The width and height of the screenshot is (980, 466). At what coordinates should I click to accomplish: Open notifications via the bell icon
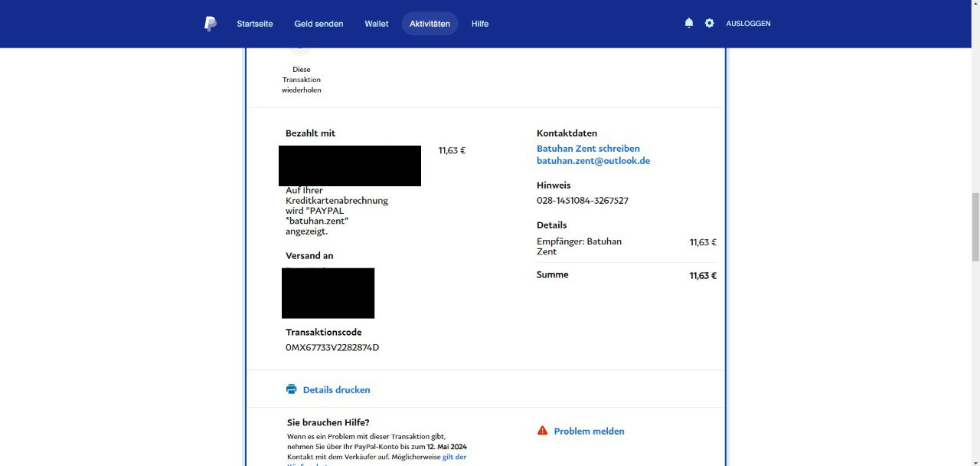pyautogui.click(x=689, y=24)
